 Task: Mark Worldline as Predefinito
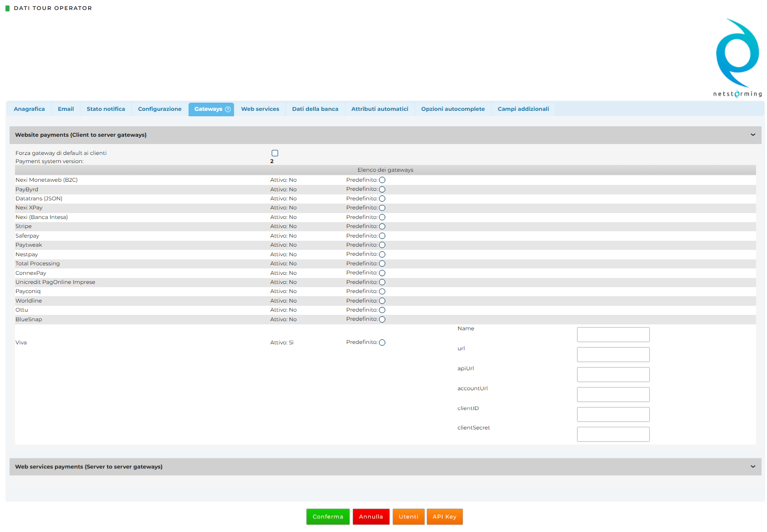coord(382,301)
